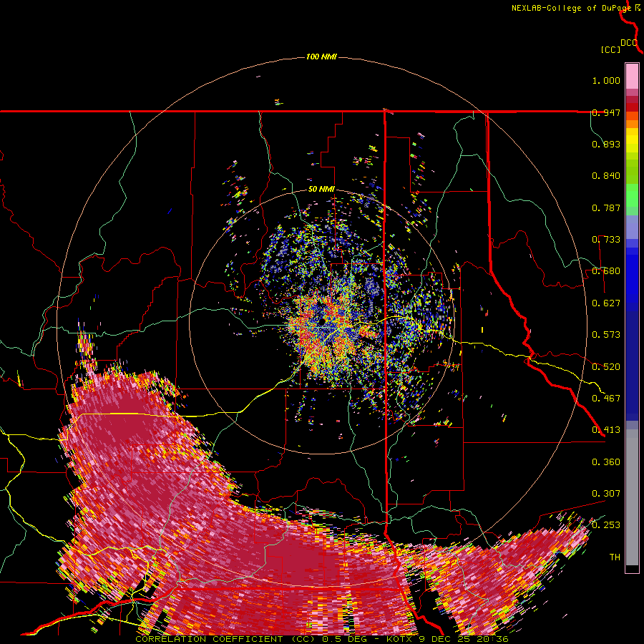
Task: Click the 0.947 scale value
Action: (x=606, y=112)
